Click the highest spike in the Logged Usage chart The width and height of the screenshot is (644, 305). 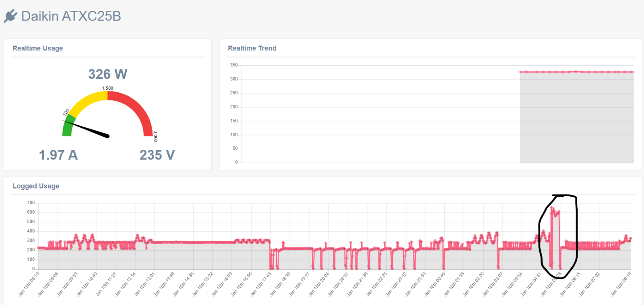click(x=552, y=208)
